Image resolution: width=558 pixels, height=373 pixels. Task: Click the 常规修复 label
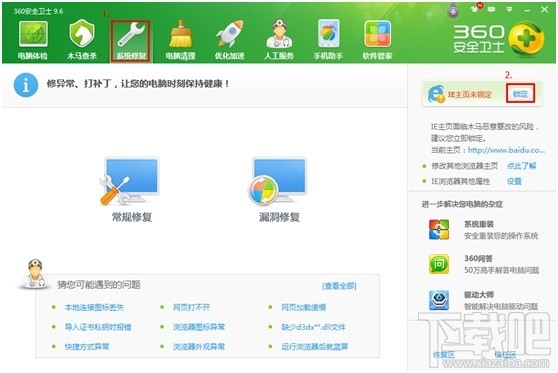(132, 217)
